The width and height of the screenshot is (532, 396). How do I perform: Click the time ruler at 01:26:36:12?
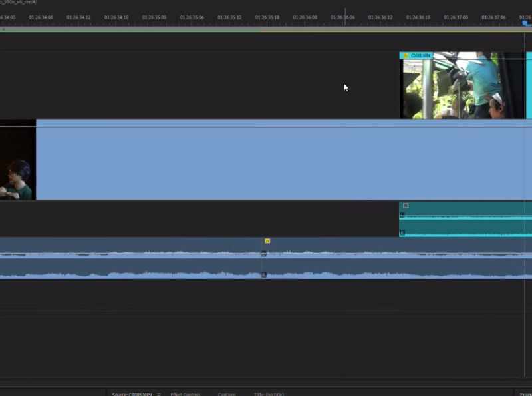click(x=380, y=17)
